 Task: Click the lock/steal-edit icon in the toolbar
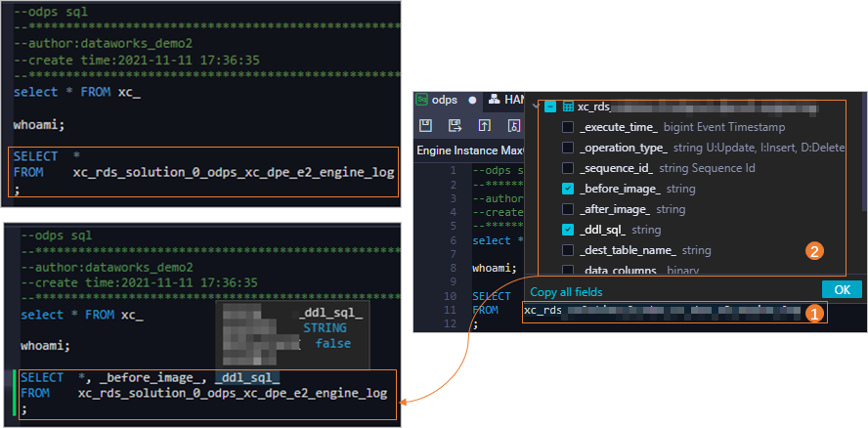click(x=514, y=126)
